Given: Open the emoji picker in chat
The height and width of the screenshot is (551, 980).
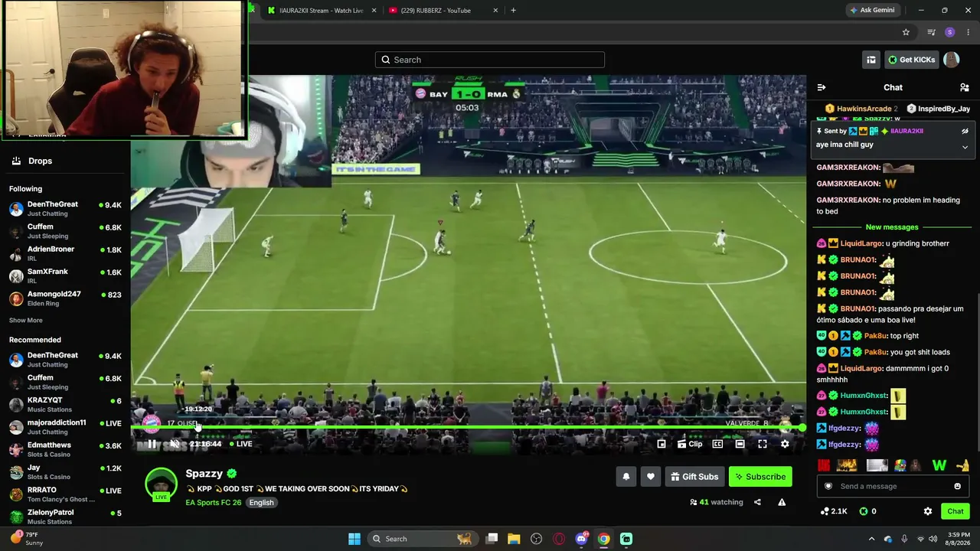Looking at the screenshot, I should (x=957, y=486).
